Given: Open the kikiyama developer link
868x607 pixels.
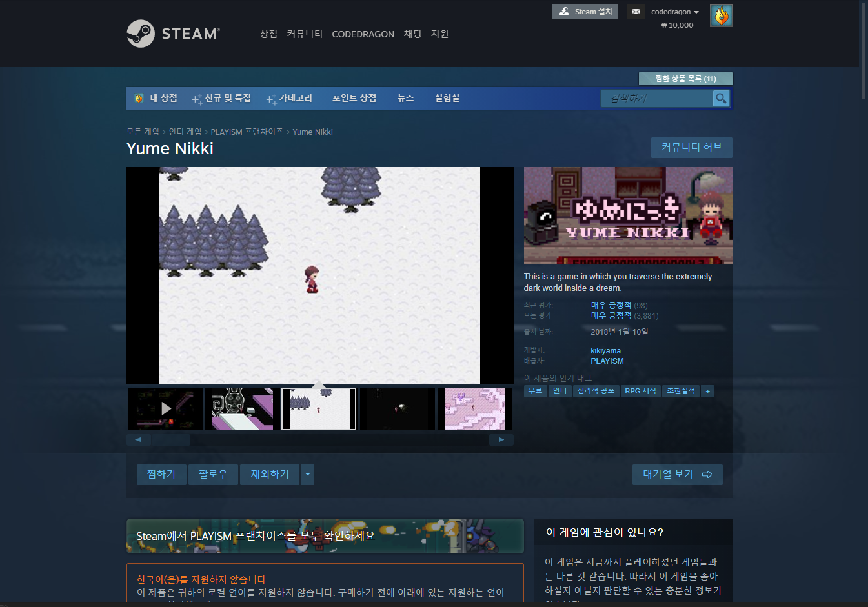Looking at the screenshot, I should pos(606,351).
